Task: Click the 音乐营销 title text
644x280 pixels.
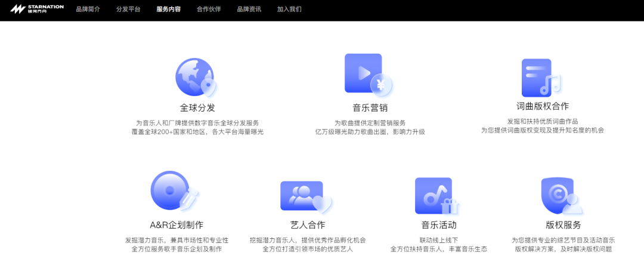Action: pyautogui.click(x=370, y=108)
